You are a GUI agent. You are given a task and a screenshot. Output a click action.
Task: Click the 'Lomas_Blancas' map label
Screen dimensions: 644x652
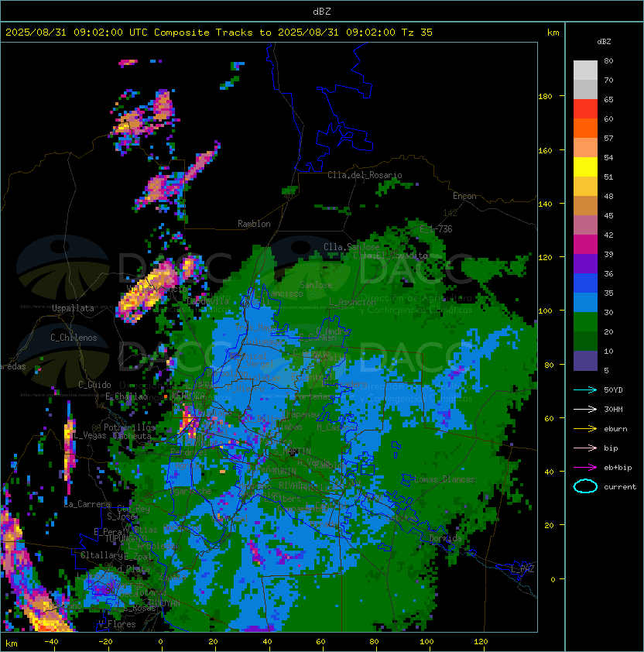tap(444, 479)
